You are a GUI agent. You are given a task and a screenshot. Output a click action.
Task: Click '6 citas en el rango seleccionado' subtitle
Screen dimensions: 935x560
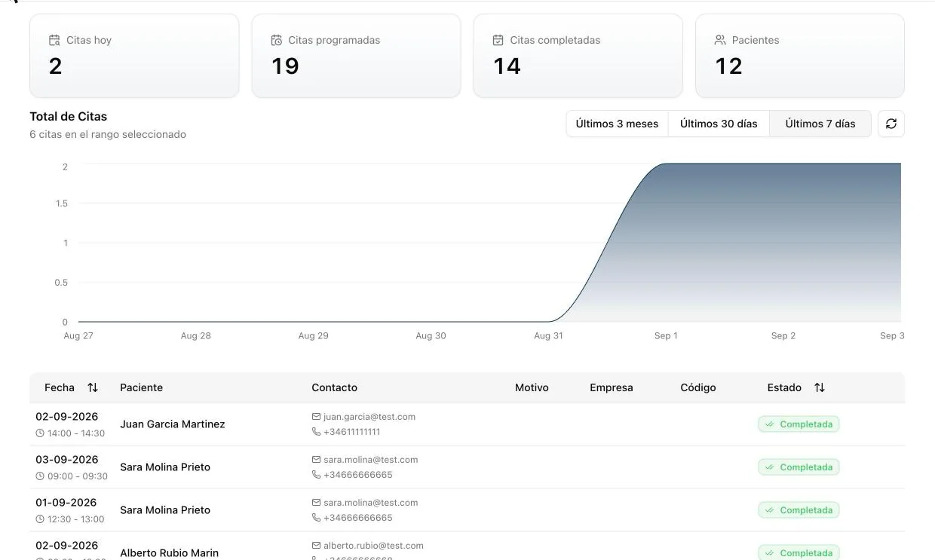pos(108,135)
